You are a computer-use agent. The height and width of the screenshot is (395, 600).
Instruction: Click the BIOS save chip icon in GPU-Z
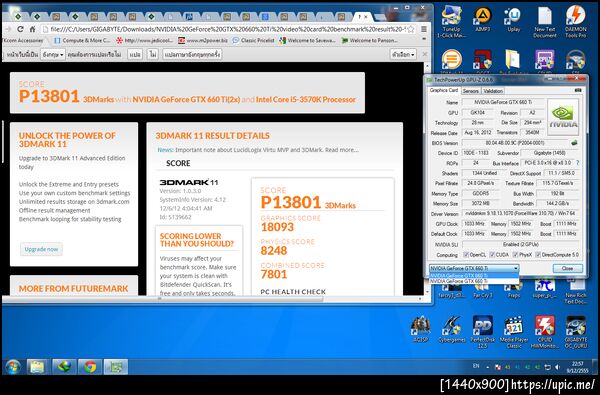(x=574, y=143)
